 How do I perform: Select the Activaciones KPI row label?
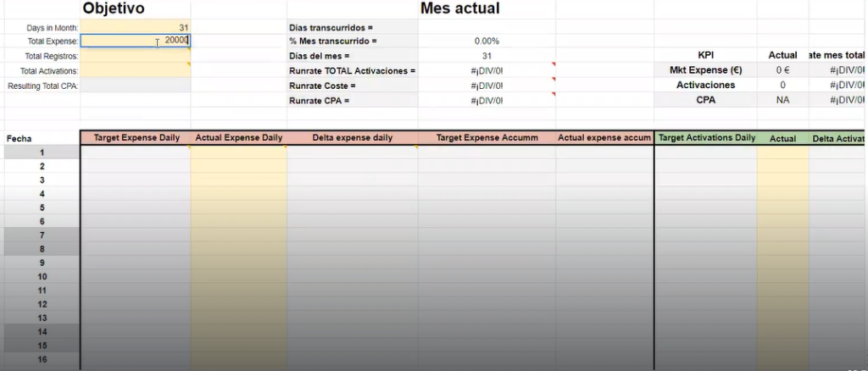point(706,86)
